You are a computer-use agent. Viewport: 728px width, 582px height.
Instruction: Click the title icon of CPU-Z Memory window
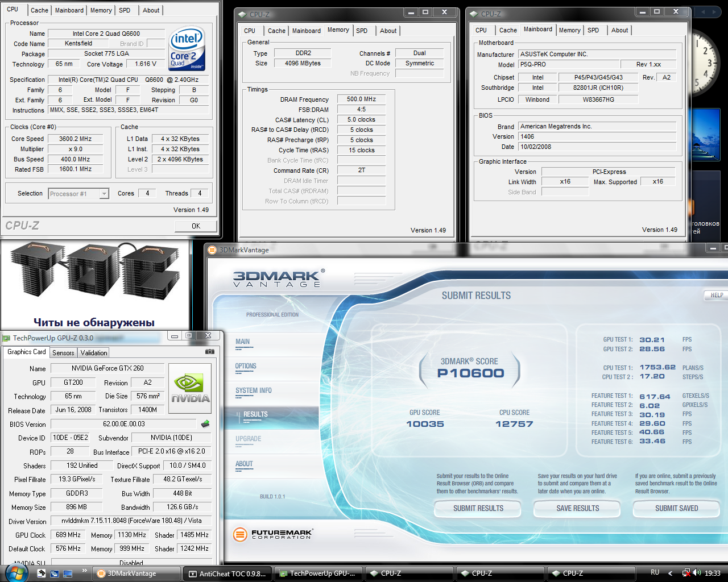tap(242, 14)
